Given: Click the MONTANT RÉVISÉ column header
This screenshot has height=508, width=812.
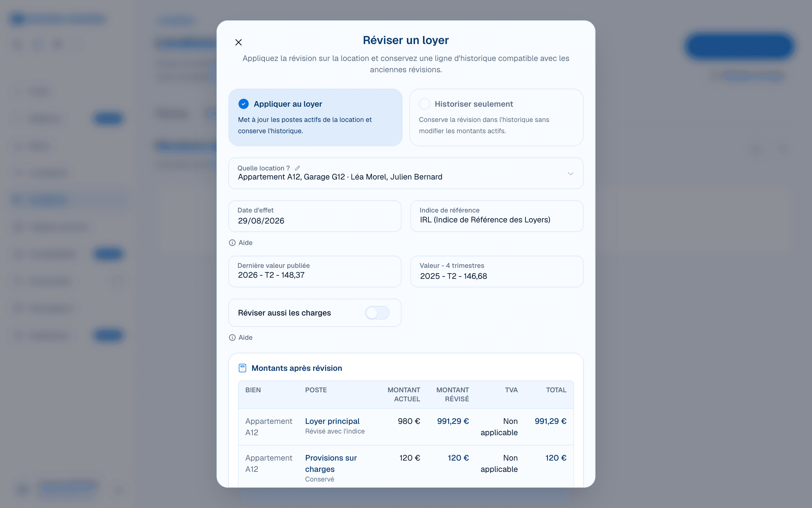Looking at the screenshot, I should coord(453,395).
